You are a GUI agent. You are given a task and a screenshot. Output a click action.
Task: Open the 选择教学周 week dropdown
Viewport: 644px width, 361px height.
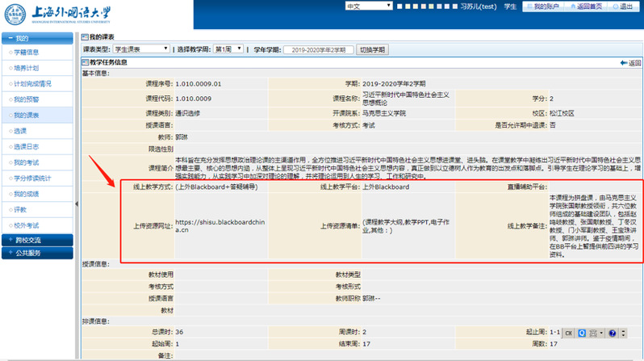[x=228, y=49]
